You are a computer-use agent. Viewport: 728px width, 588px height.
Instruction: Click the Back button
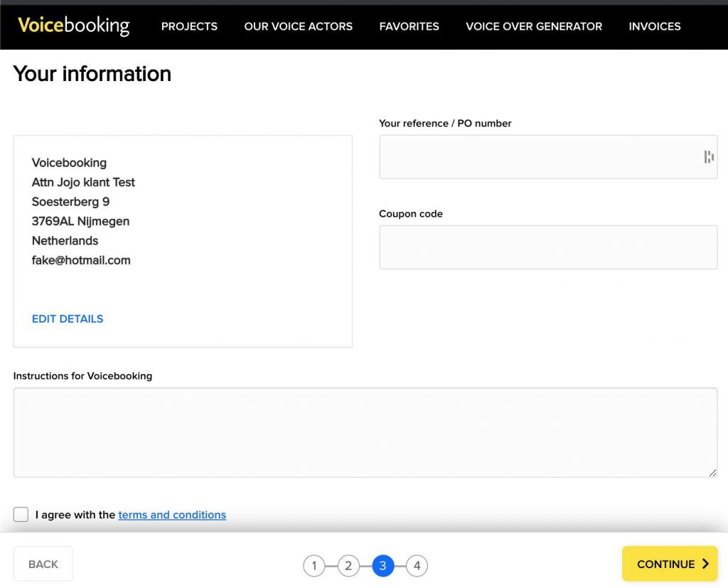pos(43,564)
